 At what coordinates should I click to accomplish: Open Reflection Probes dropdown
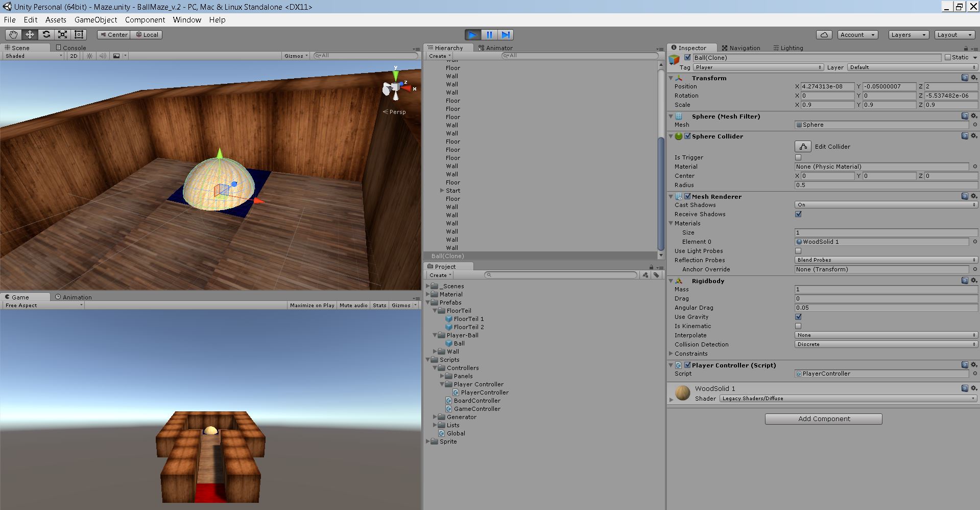886,260
